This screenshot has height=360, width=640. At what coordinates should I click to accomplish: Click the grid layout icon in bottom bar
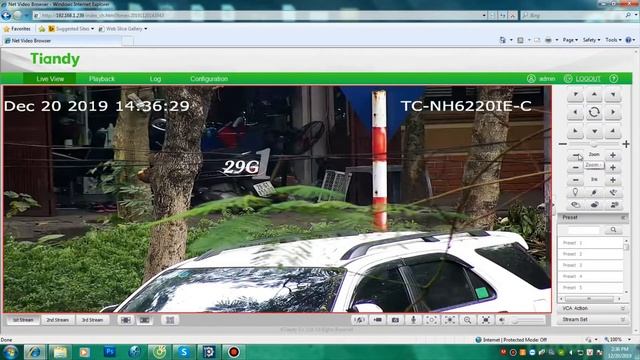pos(170,320)
